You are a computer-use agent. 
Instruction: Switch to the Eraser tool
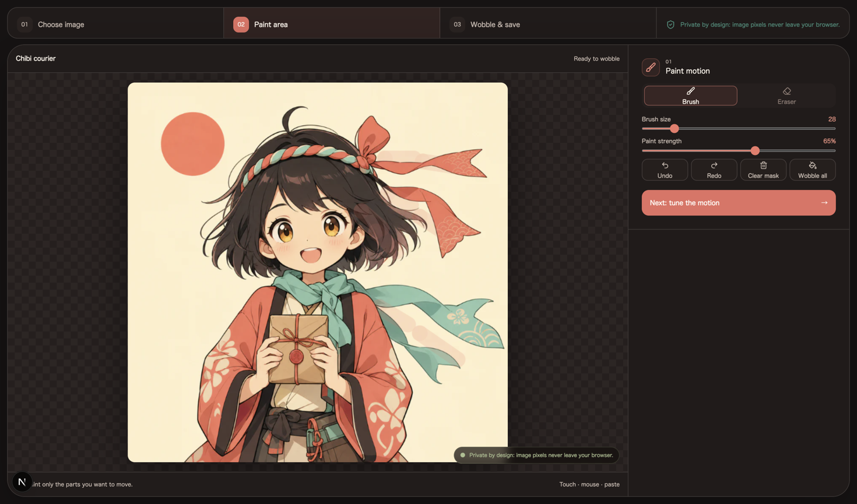click(786, 96)
